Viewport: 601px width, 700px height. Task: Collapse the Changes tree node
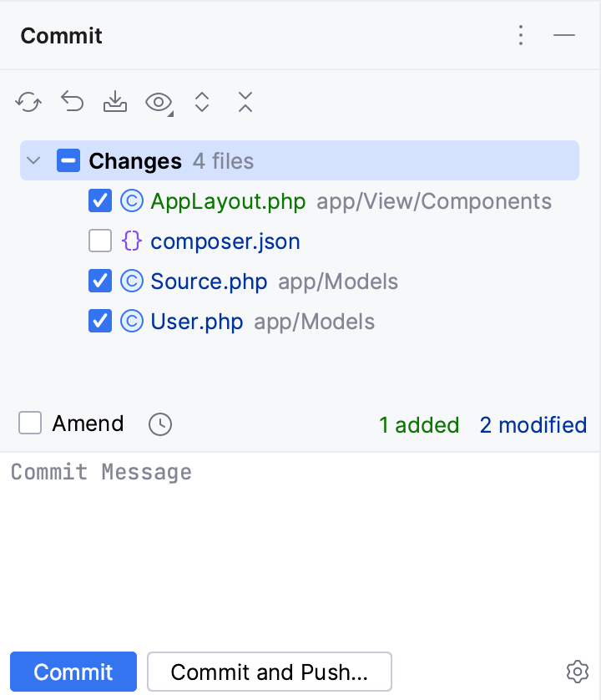point(33,160)
